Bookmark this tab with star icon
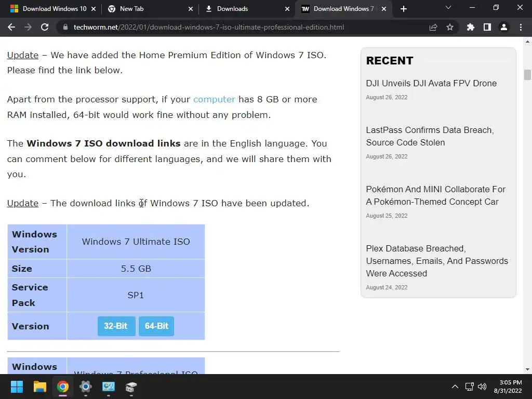Image resolution: width=532 pixels, height=399 pixels. [x=450, y=27]
